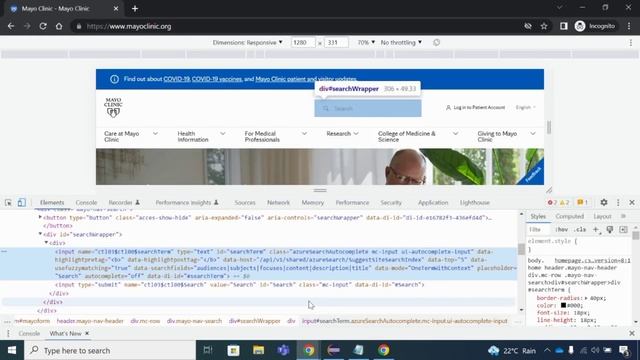Switch to the Lighthouse tab
Image resolution: width=640 pixels, height=360 pixels.
pos(475,202)
